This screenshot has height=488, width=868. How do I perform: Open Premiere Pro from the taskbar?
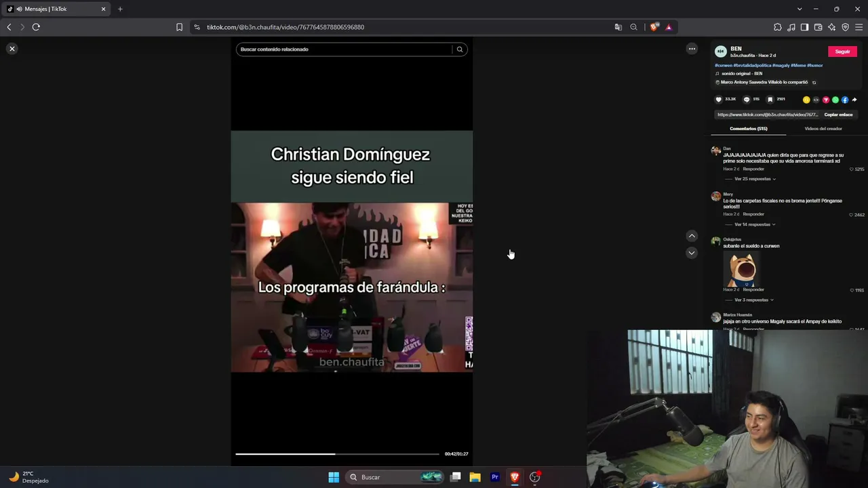pyautogui.click(x=495, y=477)
